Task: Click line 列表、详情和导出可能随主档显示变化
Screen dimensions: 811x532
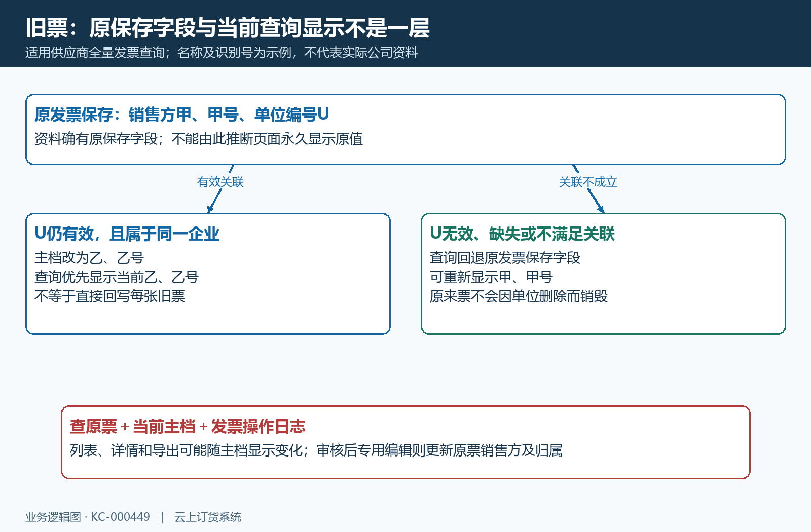Action: (x=186, y=450)
